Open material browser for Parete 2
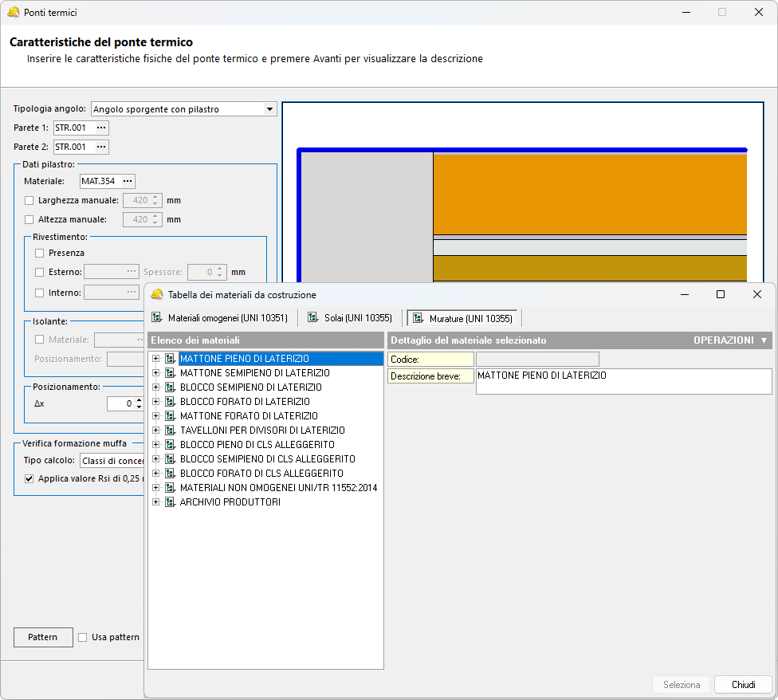The image size is (778, 700). [x=100, y=147]
